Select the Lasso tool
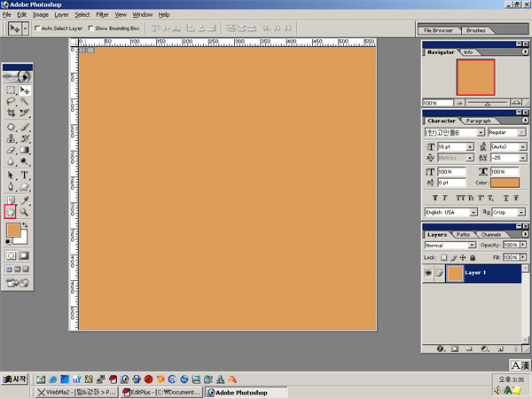Screen dimensions: 532x399 point(11,102)
